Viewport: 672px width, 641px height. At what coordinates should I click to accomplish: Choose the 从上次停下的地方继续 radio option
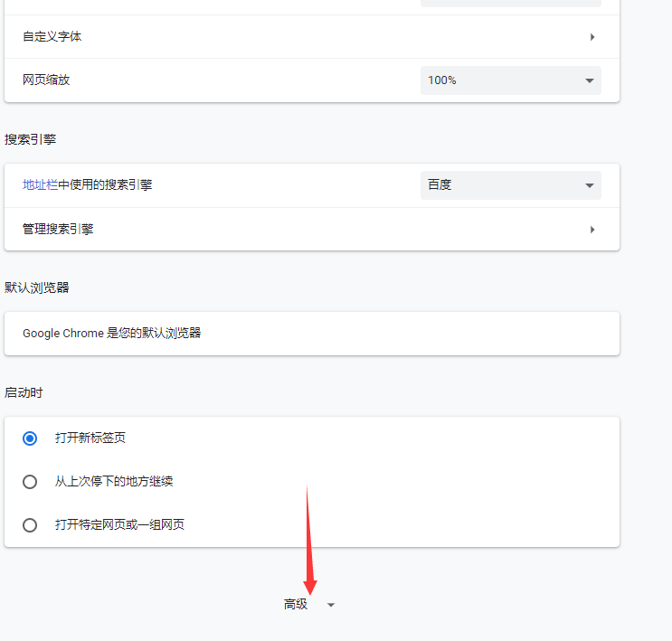pos(30,481)
